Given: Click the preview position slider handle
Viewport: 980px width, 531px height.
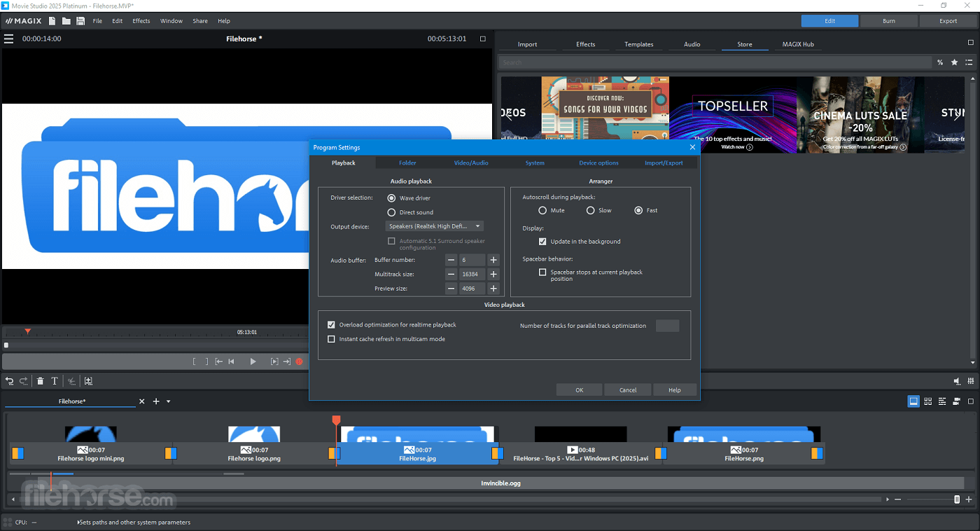Looking at the screenshot, I should [6, 345].
